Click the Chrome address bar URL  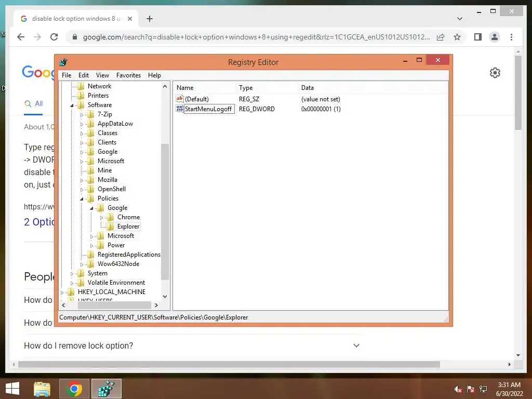click(256, 37)
